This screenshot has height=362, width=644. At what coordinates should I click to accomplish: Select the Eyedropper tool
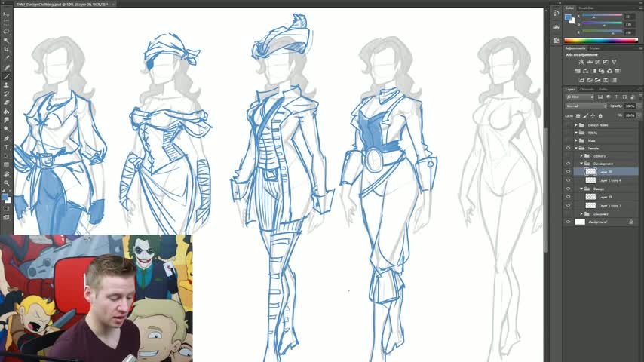(6, 58)
